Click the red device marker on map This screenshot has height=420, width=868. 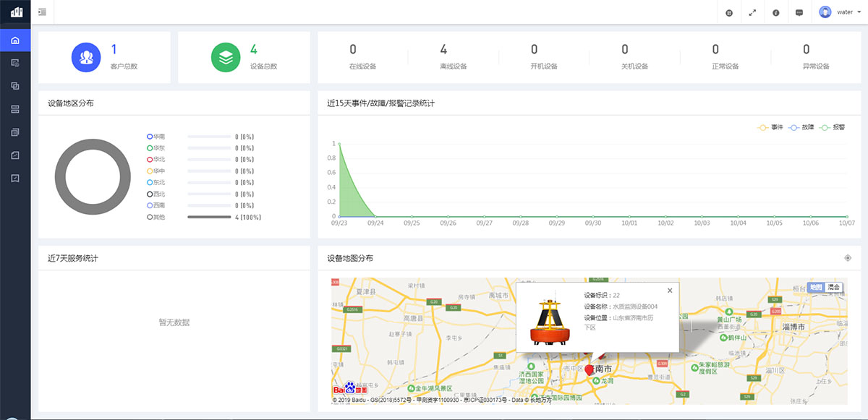coord(589,369)
